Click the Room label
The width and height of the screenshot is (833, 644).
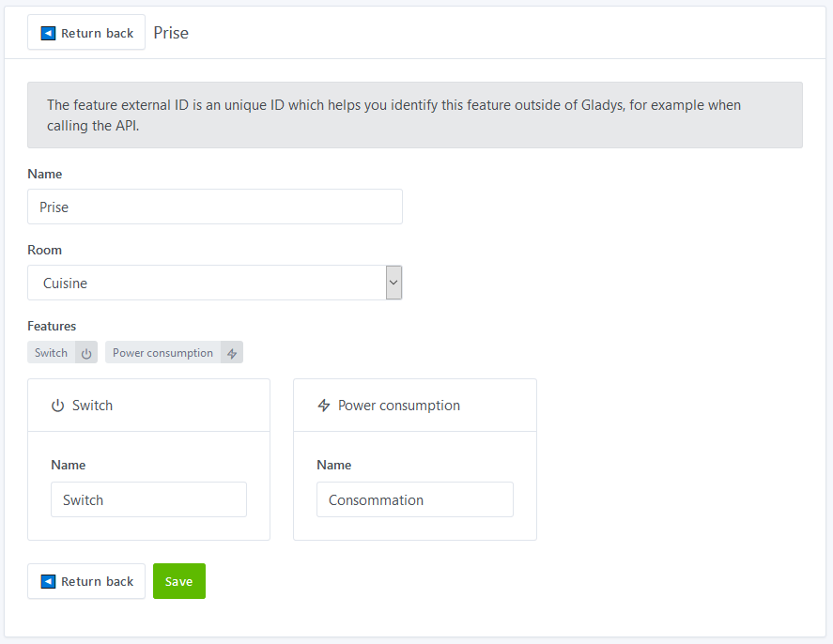(45, 250)
